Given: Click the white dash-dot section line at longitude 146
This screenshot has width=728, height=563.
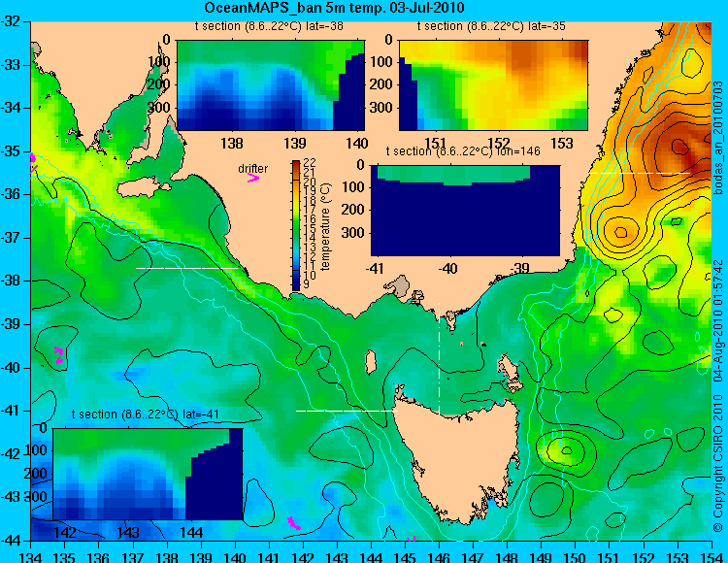Looking at the screenshot, I should click(439, 359).
